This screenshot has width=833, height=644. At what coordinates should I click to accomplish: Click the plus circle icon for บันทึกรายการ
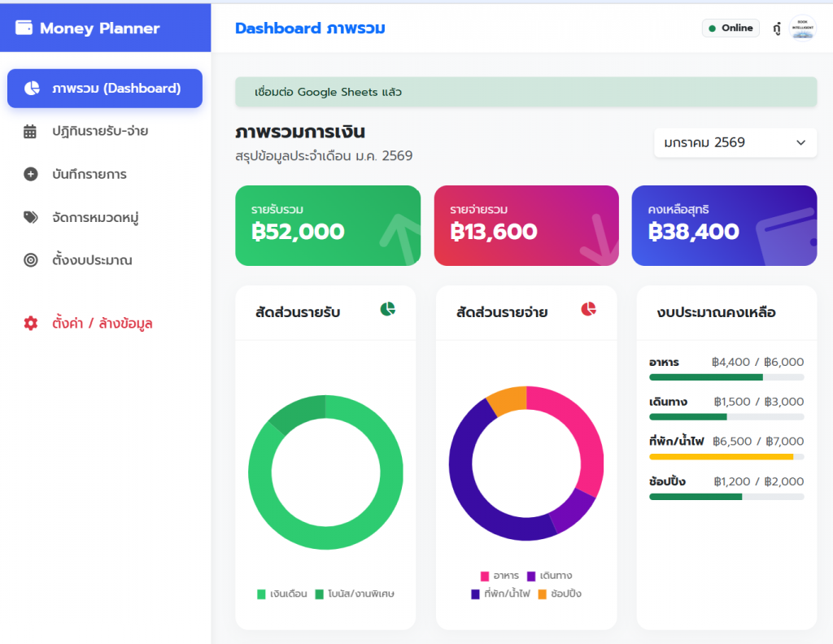coord(31,175)
